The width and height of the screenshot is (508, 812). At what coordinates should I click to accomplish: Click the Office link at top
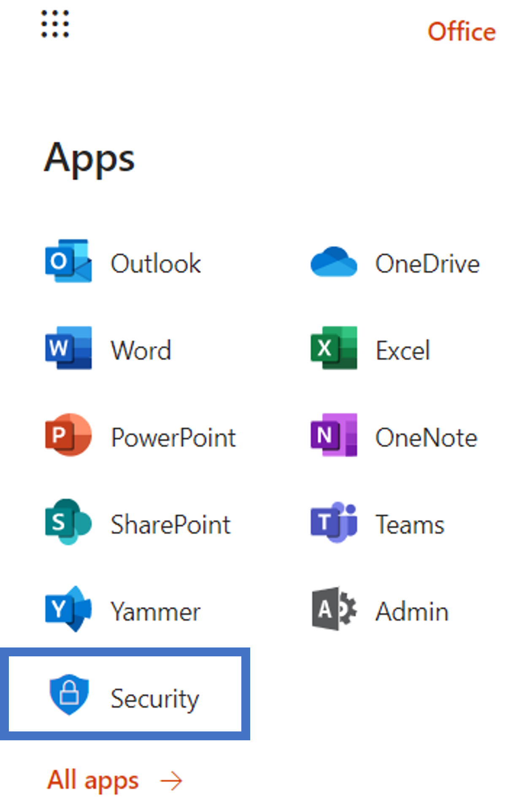click(x=461, y=32)
